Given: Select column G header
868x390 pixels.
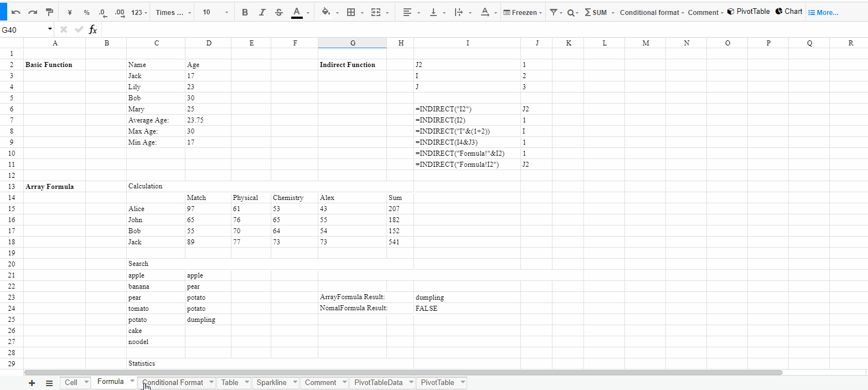Looking at the screenshot, I should (352, 43).
